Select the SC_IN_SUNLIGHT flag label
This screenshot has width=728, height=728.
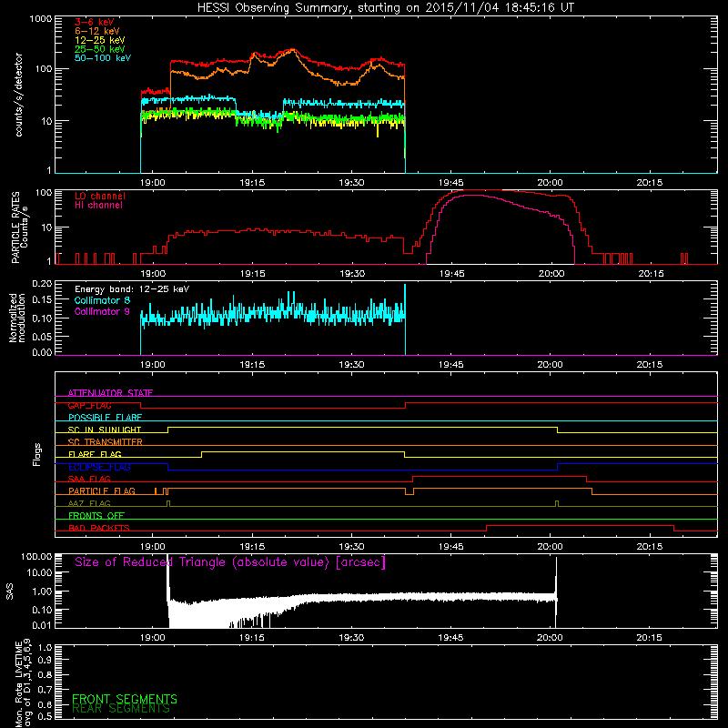pyautogui.click(x=105, y=430)
